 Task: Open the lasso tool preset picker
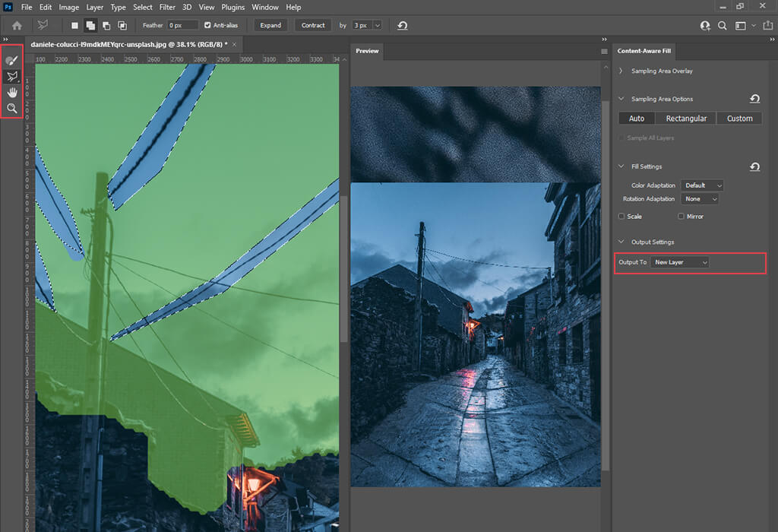coord(43,25)
